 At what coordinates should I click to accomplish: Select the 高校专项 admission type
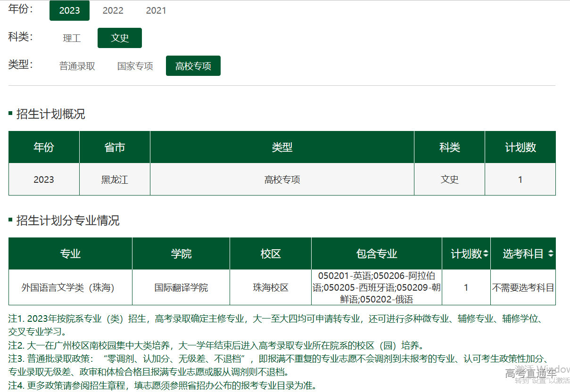point(193,66)
